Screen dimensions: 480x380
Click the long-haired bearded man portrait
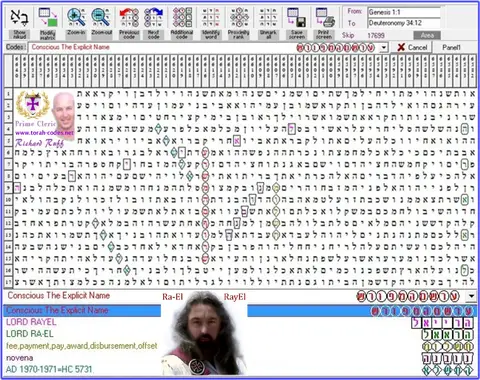click(205, 333)
